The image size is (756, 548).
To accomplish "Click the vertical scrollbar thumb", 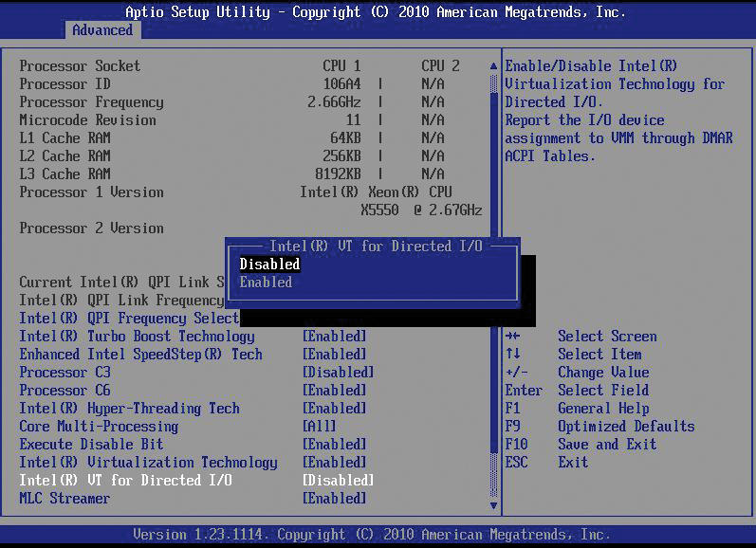I will [493, 272].
